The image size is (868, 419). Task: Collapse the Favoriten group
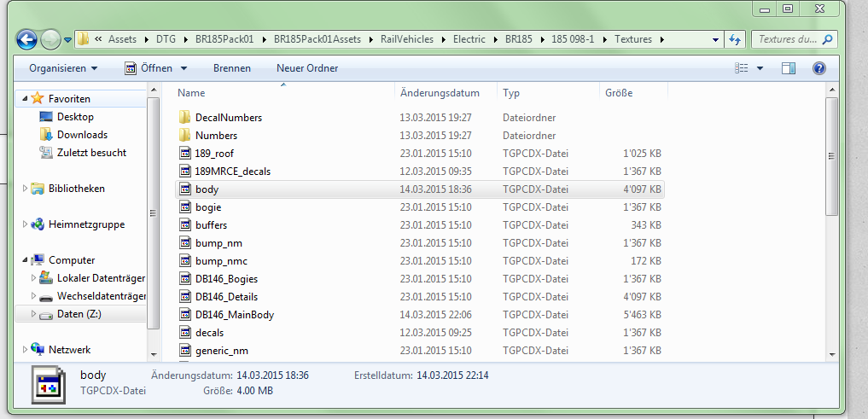point(25,98)
